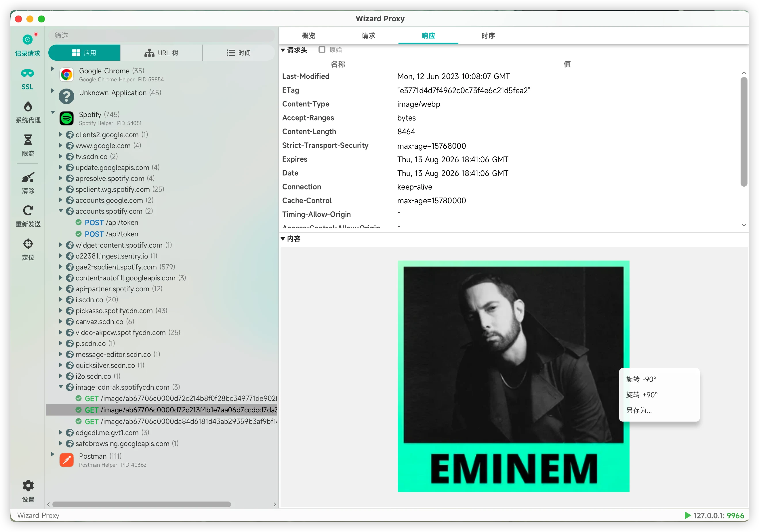Select the ETag header value

click(464, 90)
